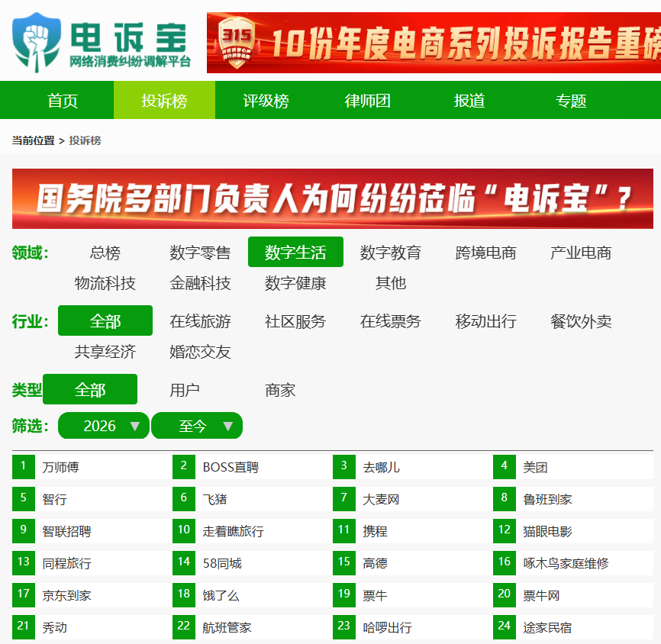Open 携程 ranked number 11

click(x=375, y=531)
